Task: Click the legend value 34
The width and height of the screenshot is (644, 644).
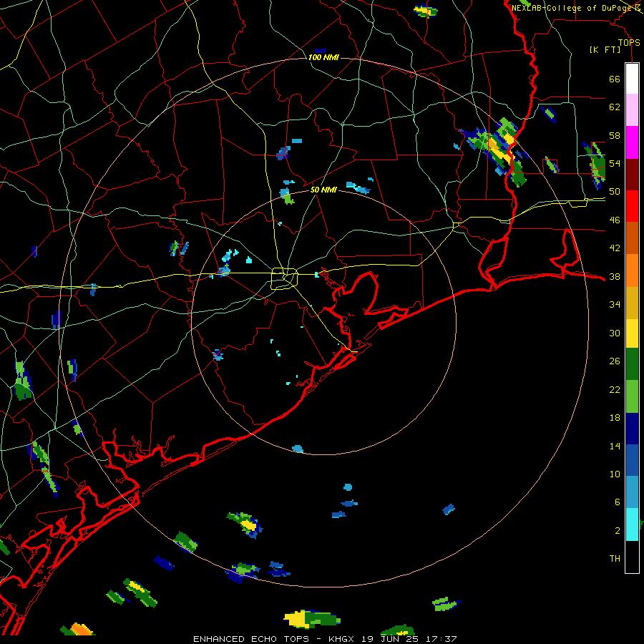Action: point(615,305)
